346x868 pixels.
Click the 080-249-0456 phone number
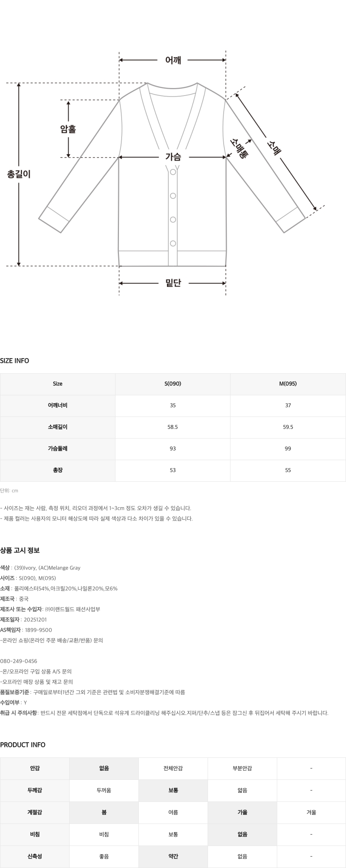19,661
